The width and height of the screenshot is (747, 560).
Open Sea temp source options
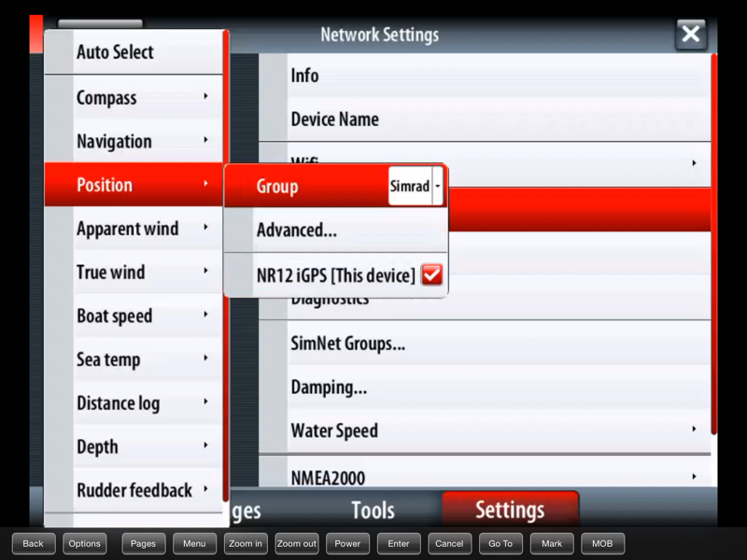[x=134, y=359]
